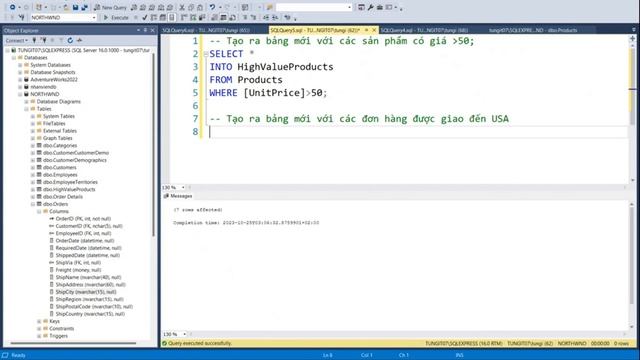The width and height of the screenshot is (640, 360).
Task: Click the New Query toolbar button
Action: pyautogui.click(x=110, y=7)
